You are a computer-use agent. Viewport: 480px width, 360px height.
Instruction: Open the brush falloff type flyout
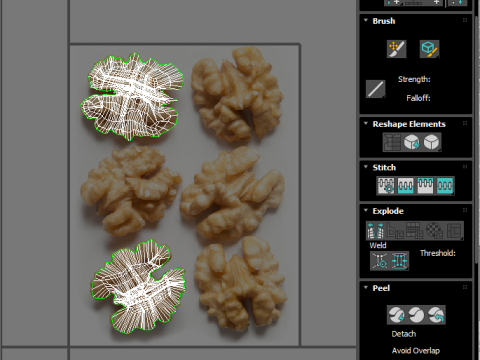coord(376,89)
